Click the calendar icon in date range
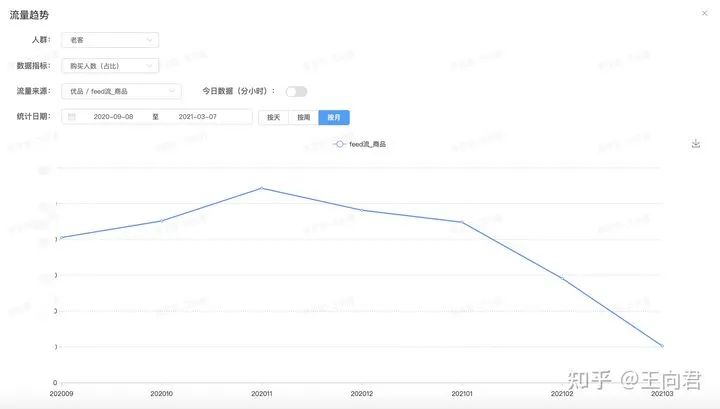 pyautogui.click(x=72, y=117)
